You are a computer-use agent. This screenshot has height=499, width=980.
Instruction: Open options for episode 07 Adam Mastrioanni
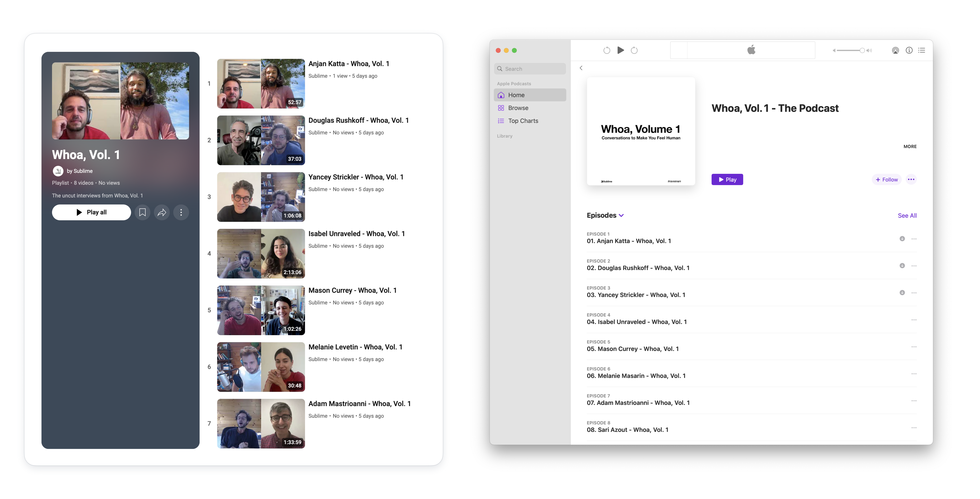(x=914, y=401)
